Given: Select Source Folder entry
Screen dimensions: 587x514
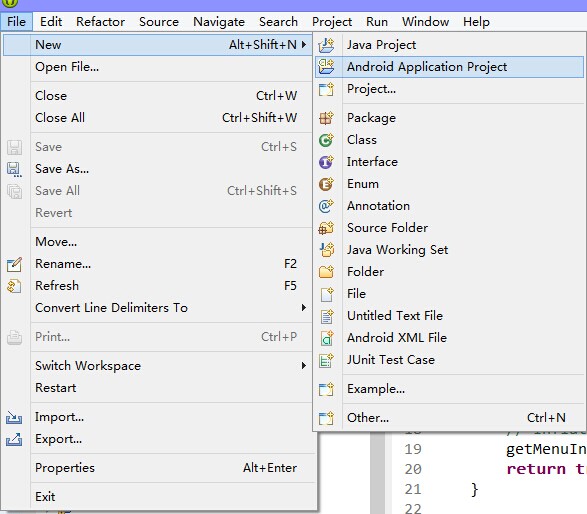Looking at the screenshot, I should click(449, 228).
